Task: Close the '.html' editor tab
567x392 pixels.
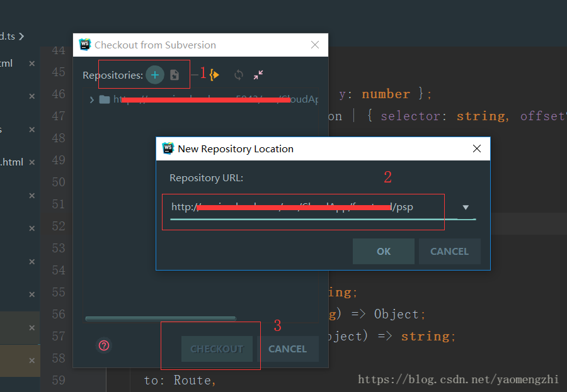Action: pyautogui.click(x=32, y=162)
